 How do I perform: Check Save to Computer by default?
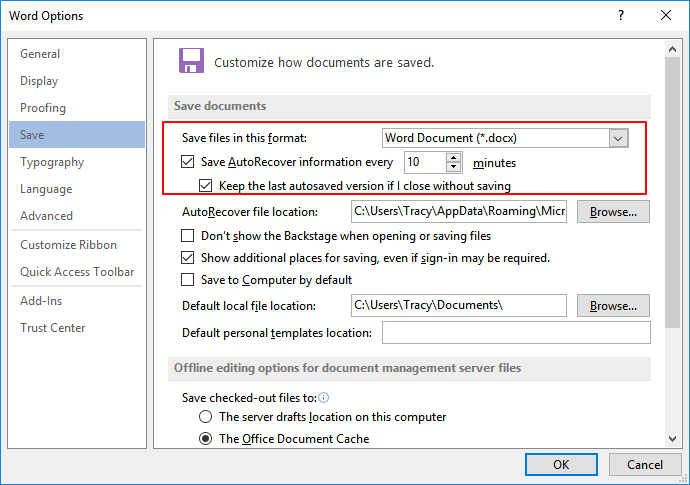188,280
